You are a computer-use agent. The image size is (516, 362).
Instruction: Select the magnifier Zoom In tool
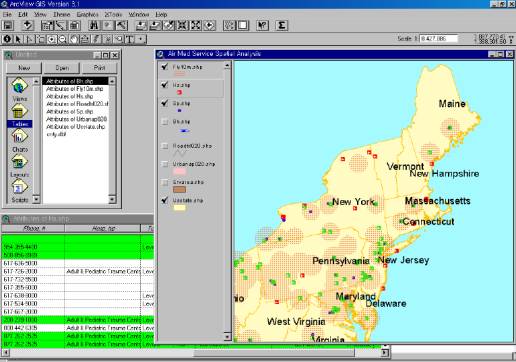[x=52, y=39]
